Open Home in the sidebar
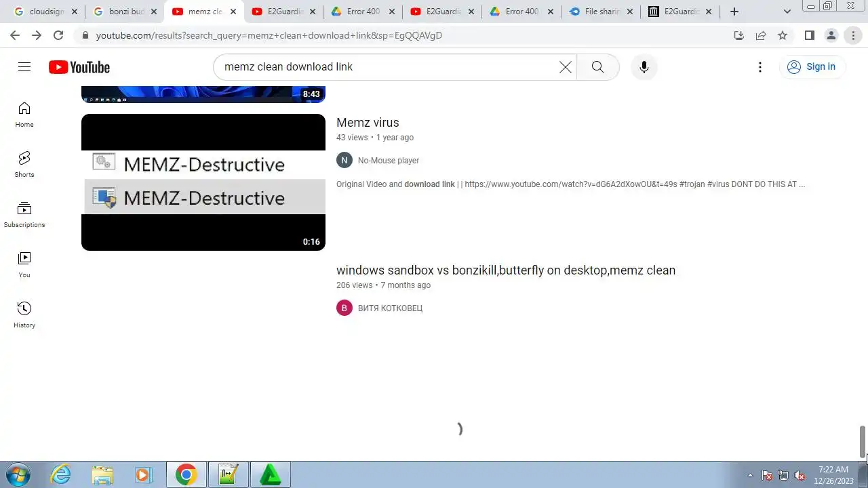 24,115
